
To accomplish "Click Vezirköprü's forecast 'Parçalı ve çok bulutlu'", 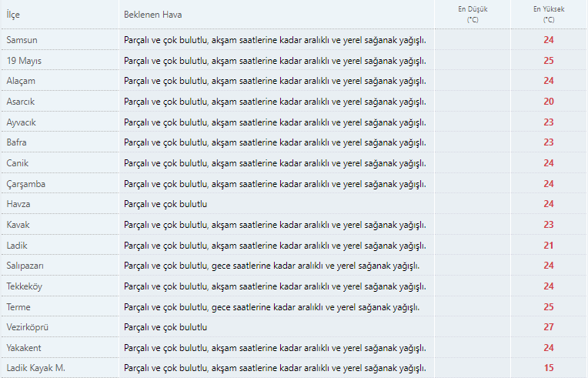I will coord(165,328).
